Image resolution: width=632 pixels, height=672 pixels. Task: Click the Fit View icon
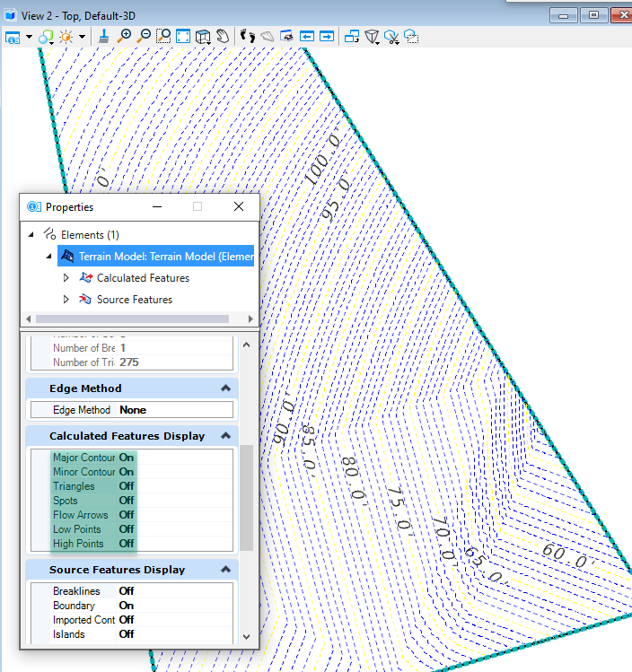click(x=183, y=36)
